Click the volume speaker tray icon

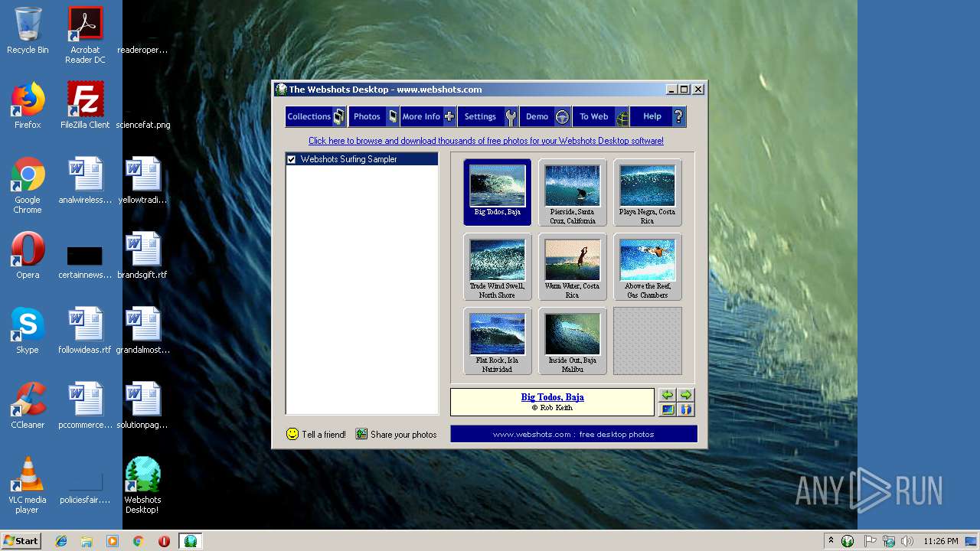(907, 541)
